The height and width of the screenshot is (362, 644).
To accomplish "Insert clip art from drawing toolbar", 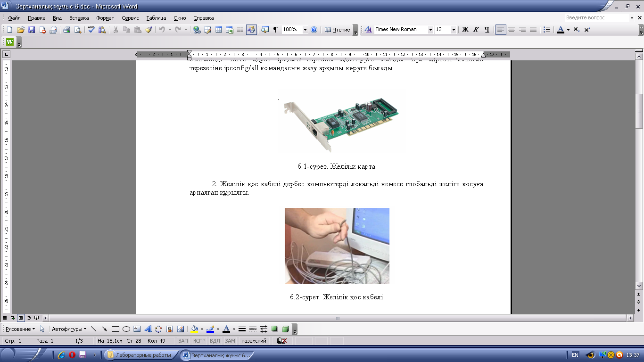I will click(x=170, y=329).
